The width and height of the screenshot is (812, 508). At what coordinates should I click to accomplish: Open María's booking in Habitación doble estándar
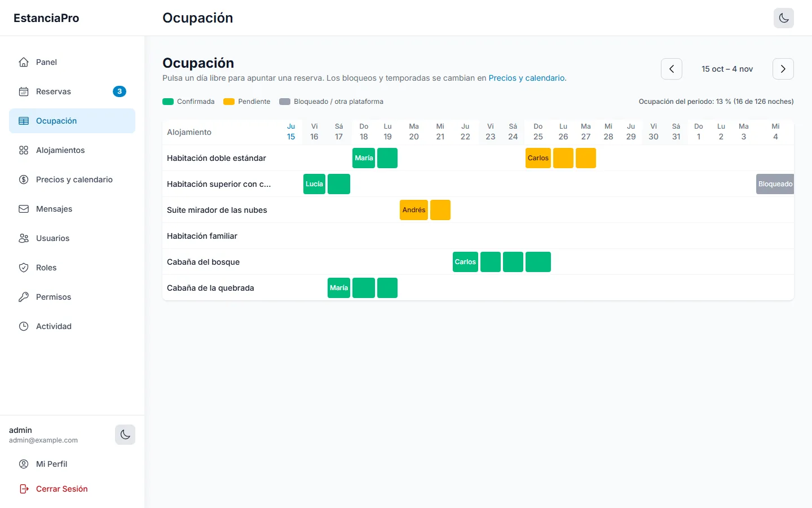coord(364,158)
